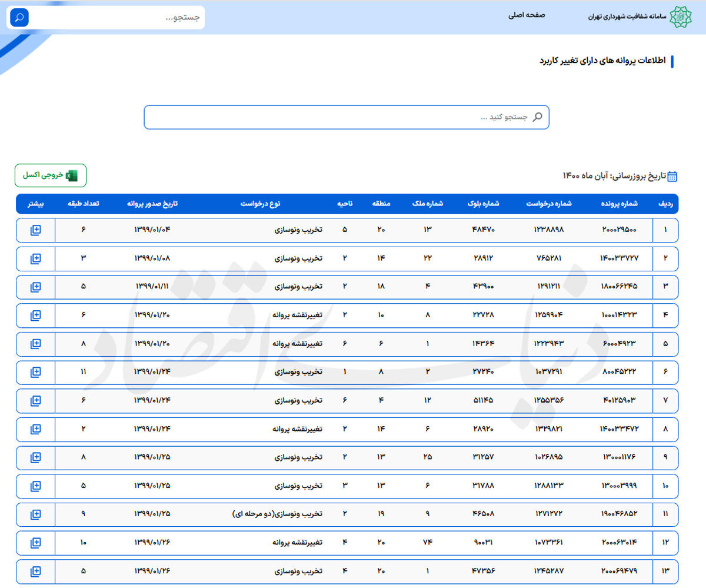This screenshot has height=588, width=706.
Task: Click file number ۲۰۰۰۲۹۵۰۰ in row 1
Action: [620, 230]
